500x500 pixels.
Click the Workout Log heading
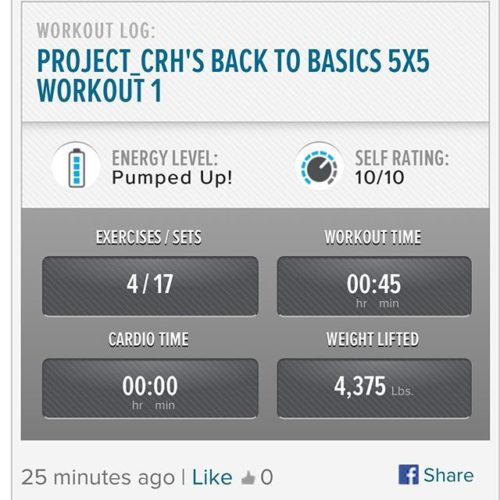(x=96, y=31)
